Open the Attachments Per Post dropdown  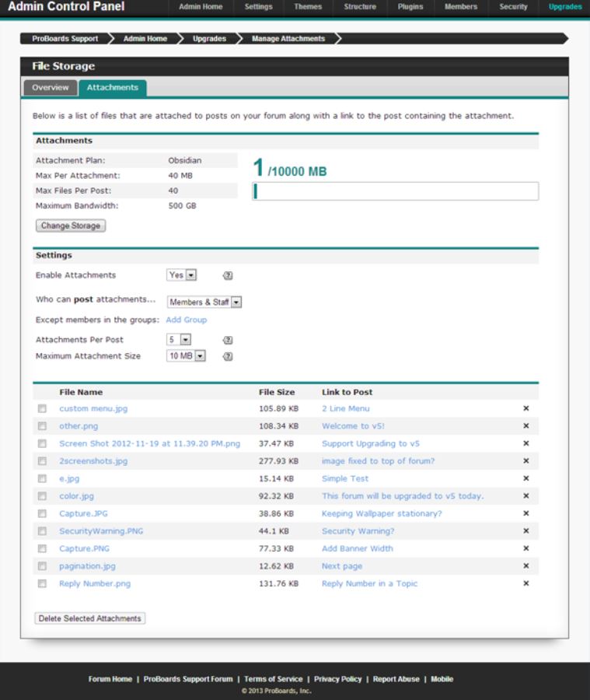pyautogui.click(x=179, y=340)
